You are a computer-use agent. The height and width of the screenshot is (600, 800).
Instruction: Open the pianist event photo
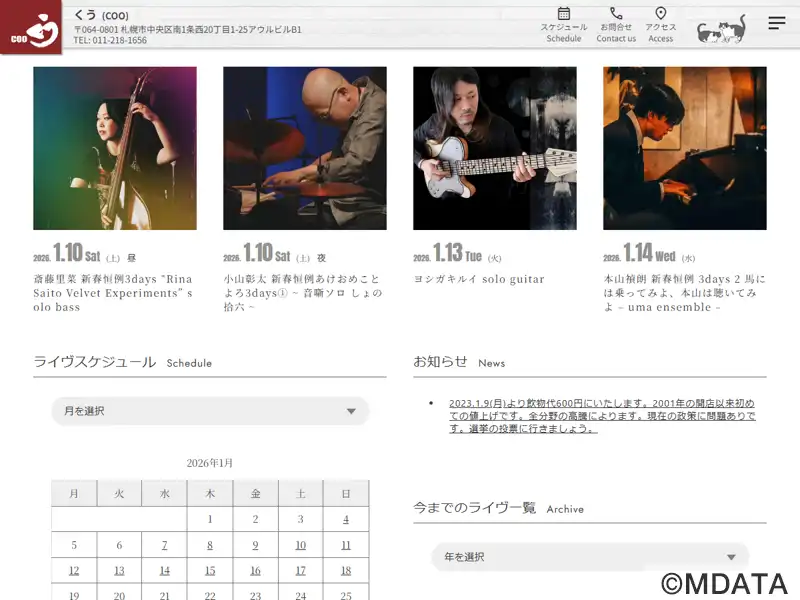point(685,148)
